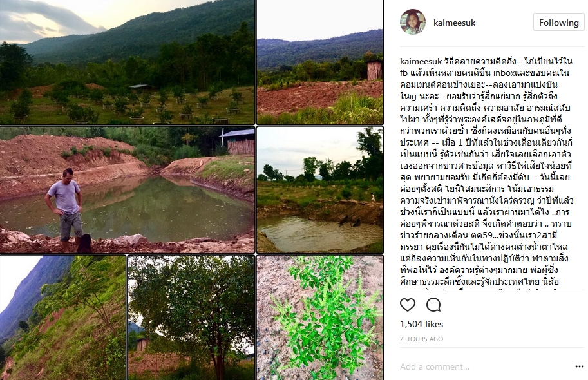Screen dimensions: 588x380
Task: Select the large tree photo at bottom center
Action: point(191,318)
